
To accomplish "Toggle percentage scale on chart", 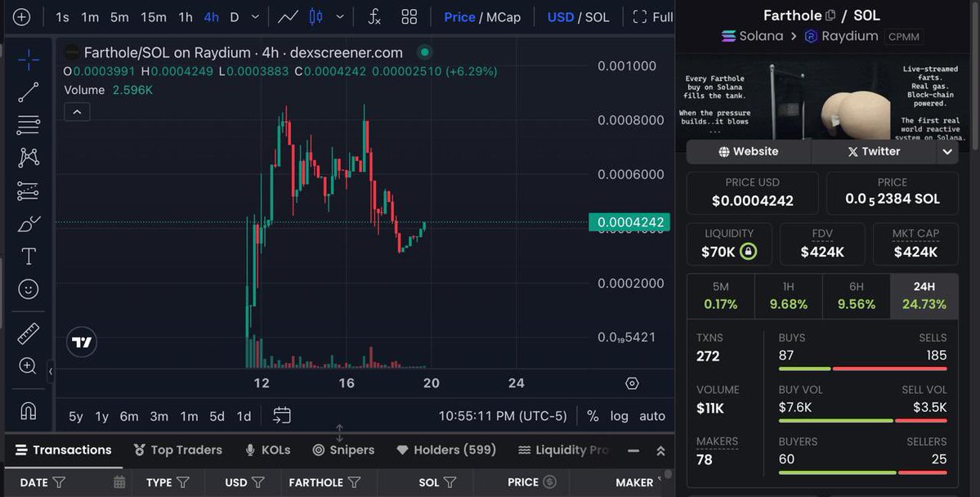I will 593,416.
